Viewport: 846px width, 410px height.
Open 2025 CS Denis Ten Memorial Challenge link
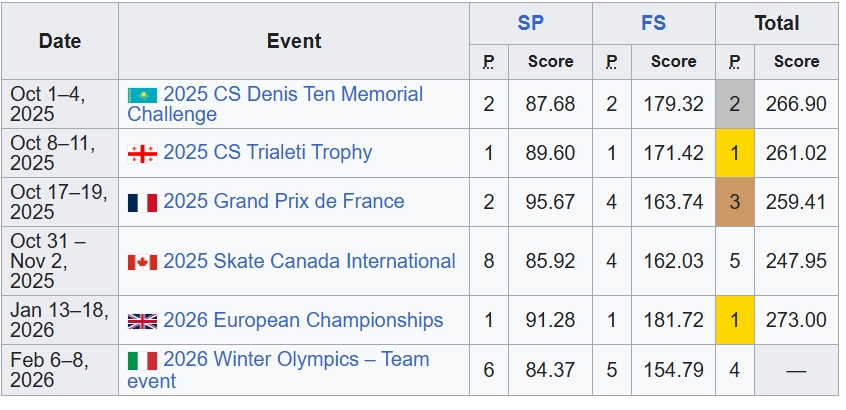(x=293, y=95)
